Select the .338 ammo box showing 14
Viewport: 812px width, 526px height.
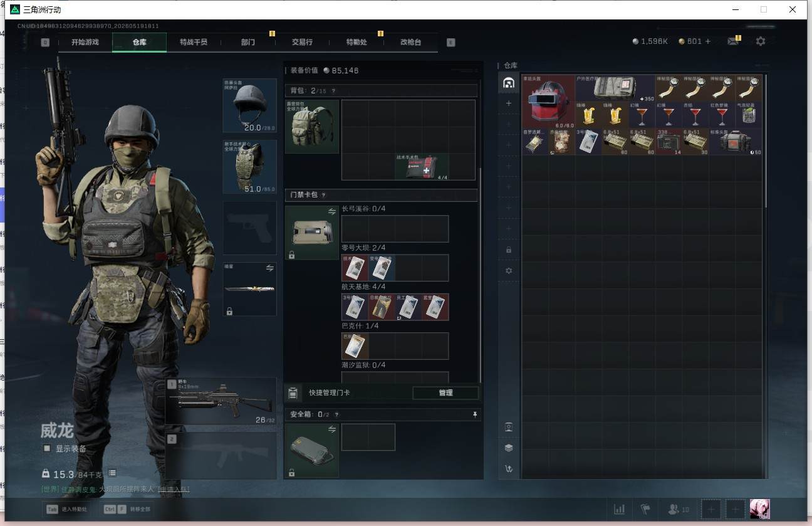669,142
